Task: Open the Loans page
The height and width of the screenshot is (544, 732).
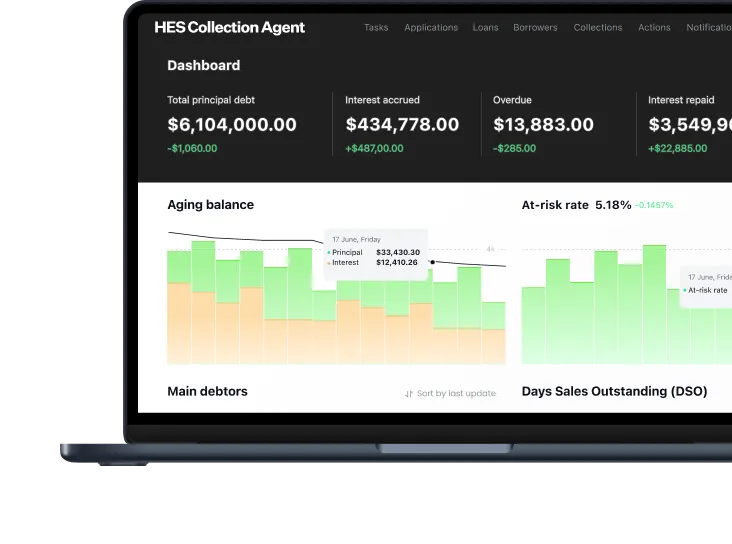Action: (485, 28)
